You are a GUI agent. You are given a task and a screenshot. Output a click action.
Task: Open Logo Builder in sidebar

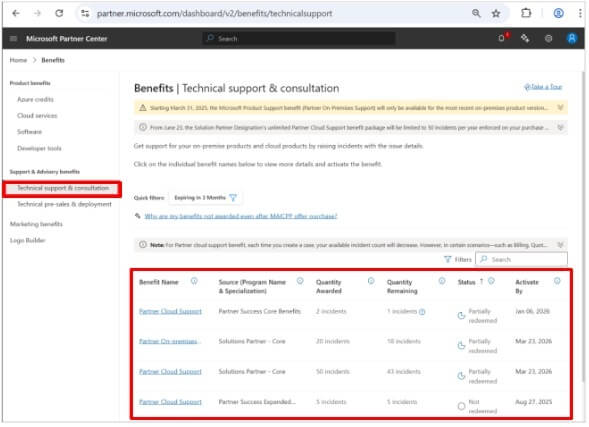pos(27,240)
